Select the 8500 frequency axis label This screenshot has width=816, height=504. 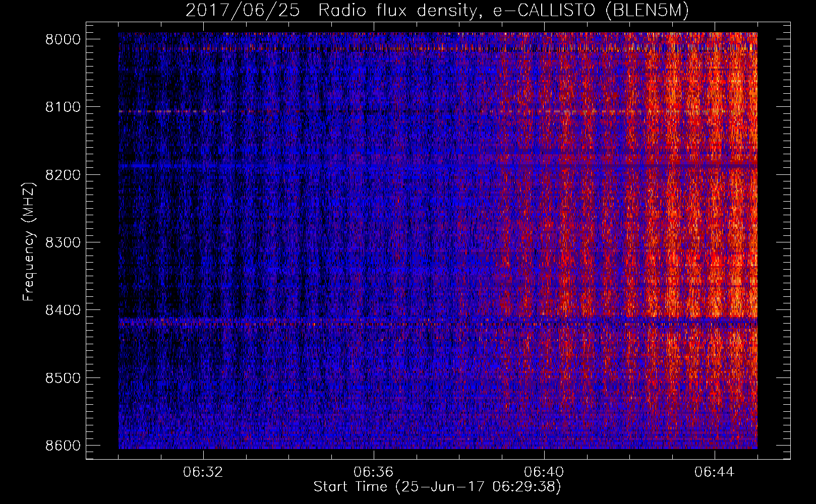coord(63,378)
